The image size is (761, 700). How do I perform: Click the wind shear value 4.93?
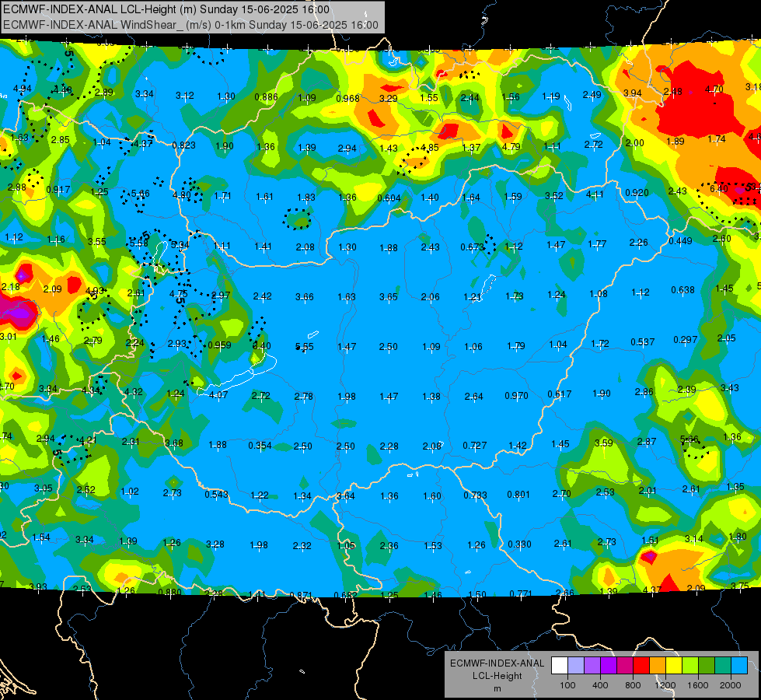click(95, 290)
